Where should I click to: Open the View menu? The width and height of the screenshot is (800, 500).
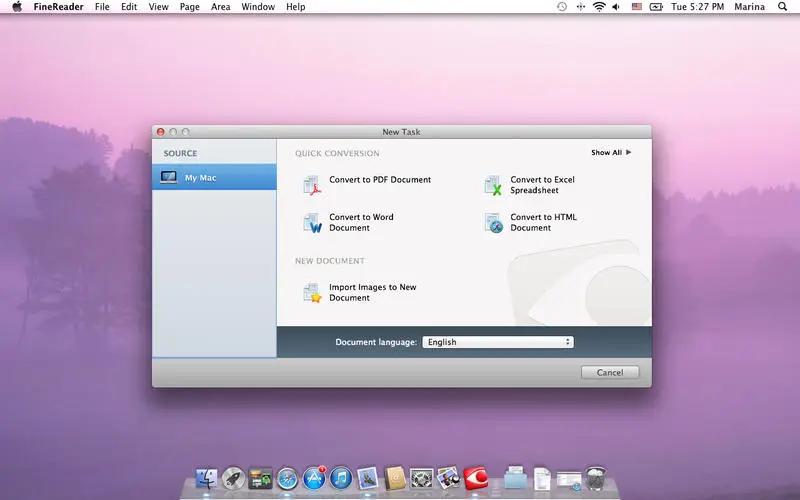tap(158, 7)
